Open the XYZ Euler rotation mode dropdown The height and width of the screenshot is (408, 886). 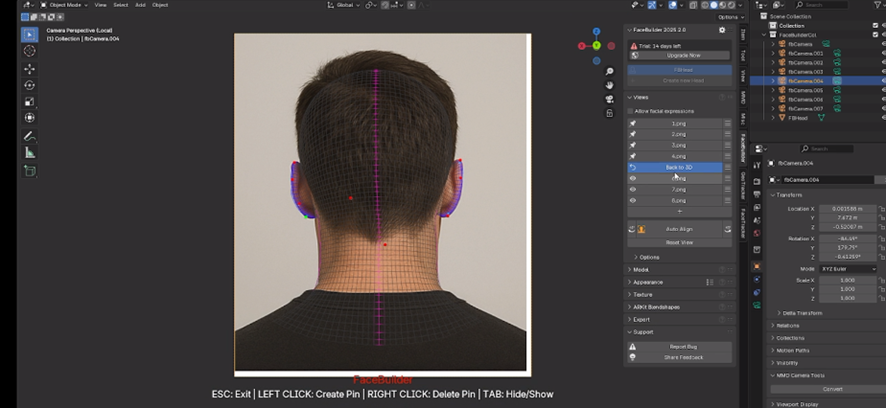846,269
